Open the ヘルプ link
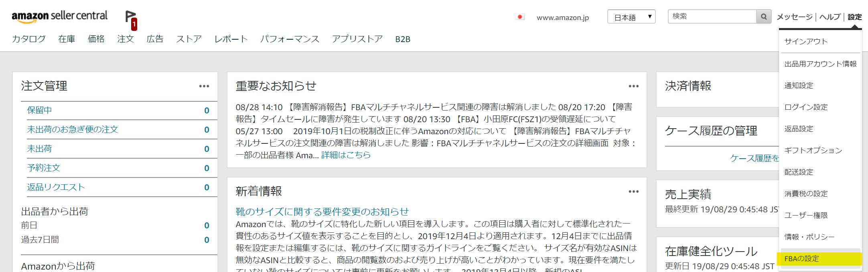 pyautogui.click(x=830, y=17)
